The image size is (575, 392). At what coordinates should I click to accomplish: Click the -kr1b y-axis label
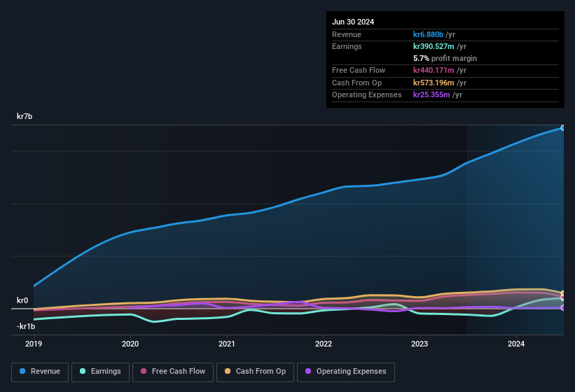click(x=26, y=326)
